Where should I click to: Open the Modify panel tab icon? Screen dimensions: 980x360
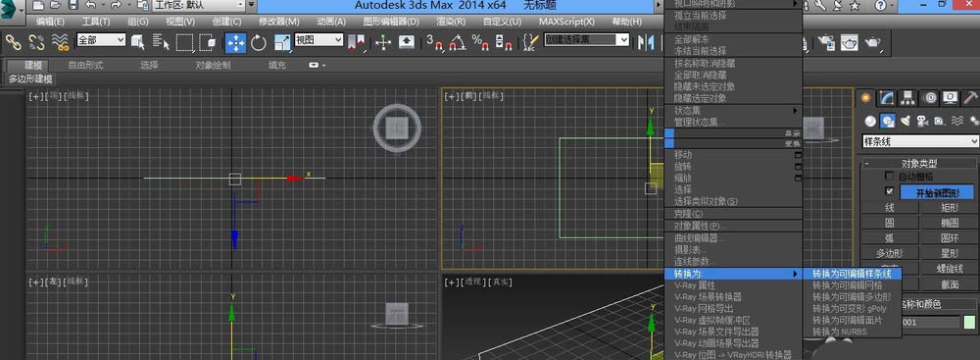pos(887,98)
